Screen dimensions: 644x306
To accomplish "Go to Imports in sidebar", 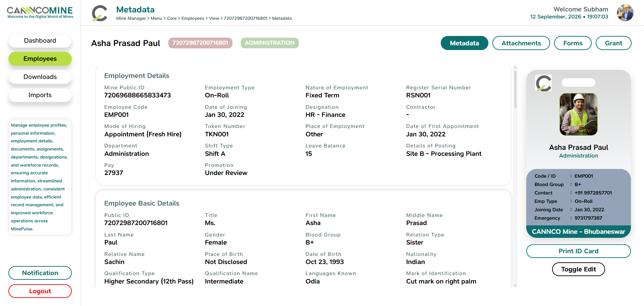I will pyautogui.click(x=40, y=95).
